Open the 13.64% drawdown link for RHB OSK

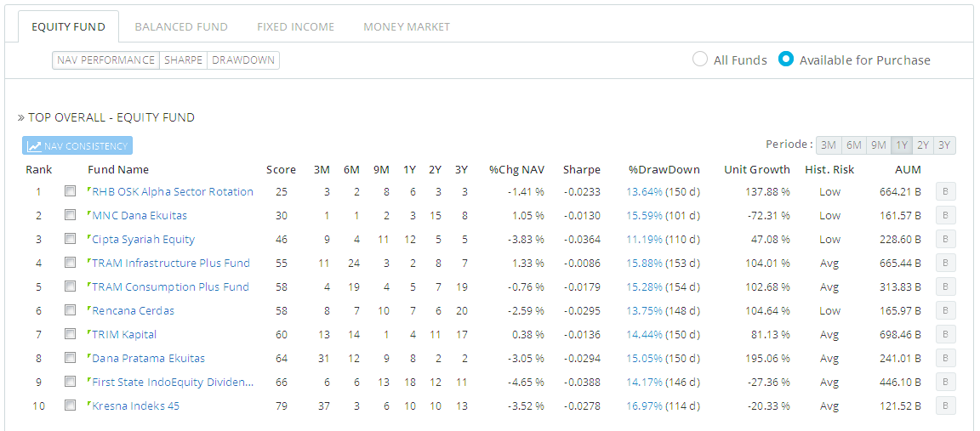(x=644, y=192)
